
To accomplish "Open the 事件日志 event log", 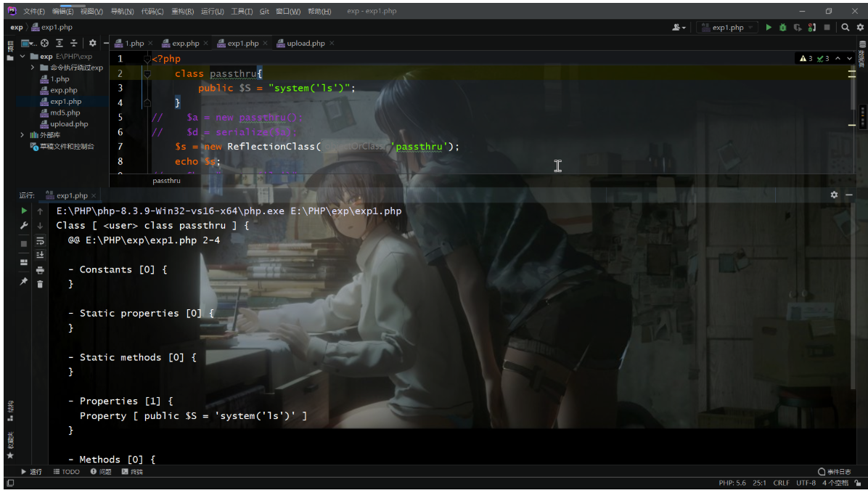I will [x=834, y=472].
